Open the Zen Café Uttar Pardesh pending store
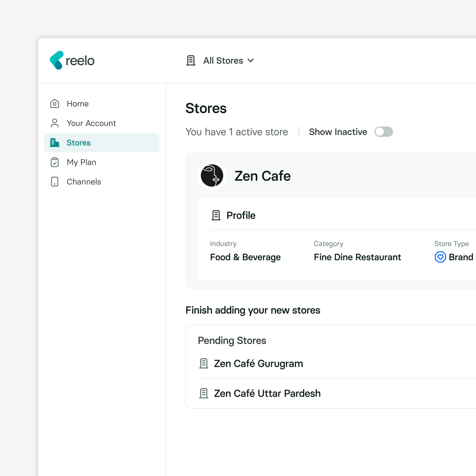476x476 pixels. pyautogui.click(x=267, y=393)
